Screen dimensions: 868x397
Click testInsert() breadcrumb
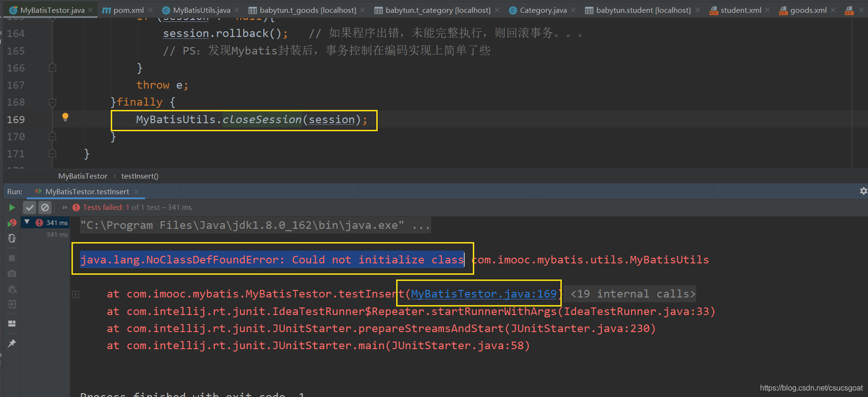[140, 176]
